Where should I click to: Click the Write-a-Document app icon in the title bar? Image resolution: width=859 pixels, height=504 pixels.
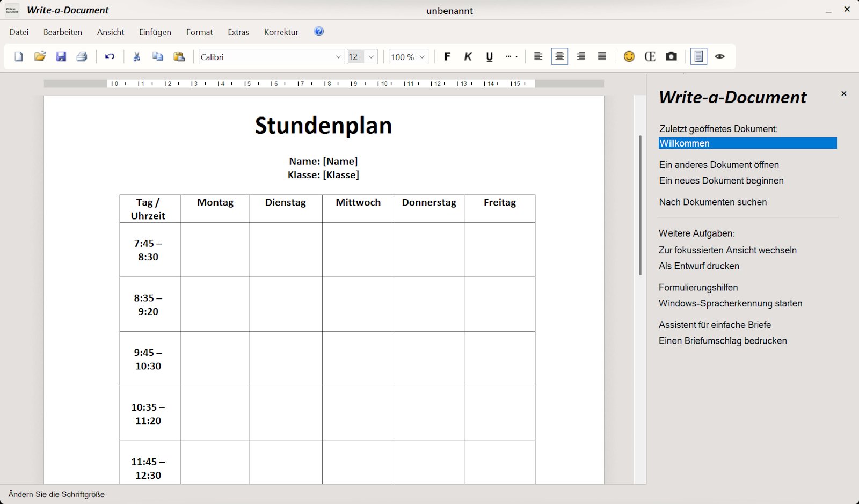click(12, 10)
